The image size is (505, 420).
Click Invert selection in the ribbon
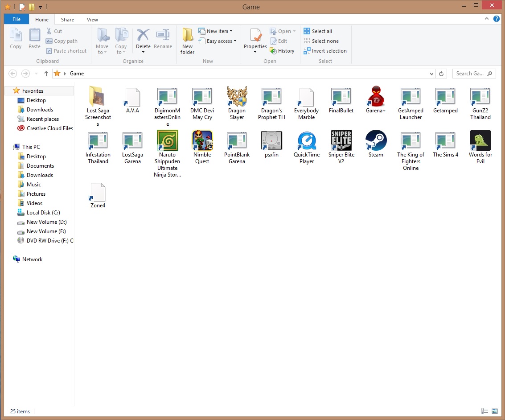325,51
